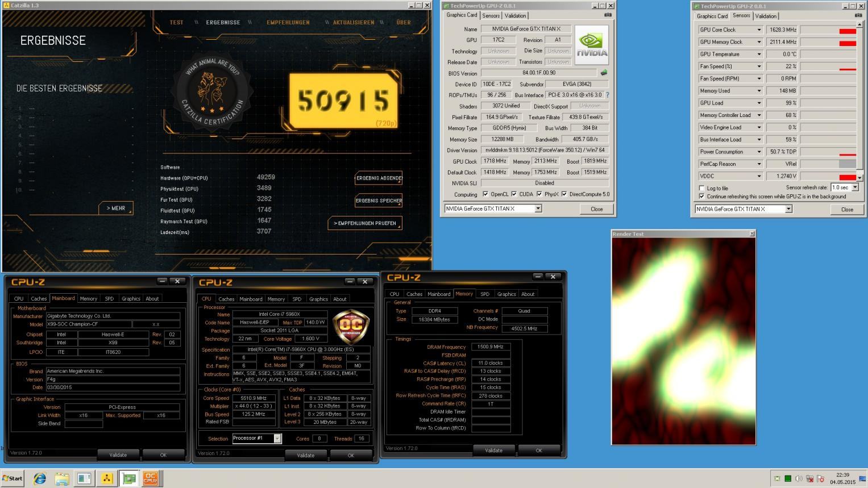Uncheck Continue refreshing in background checkbox
Image resolution: width=868 pixels, height=488 pixels.
tap(701, 197)
